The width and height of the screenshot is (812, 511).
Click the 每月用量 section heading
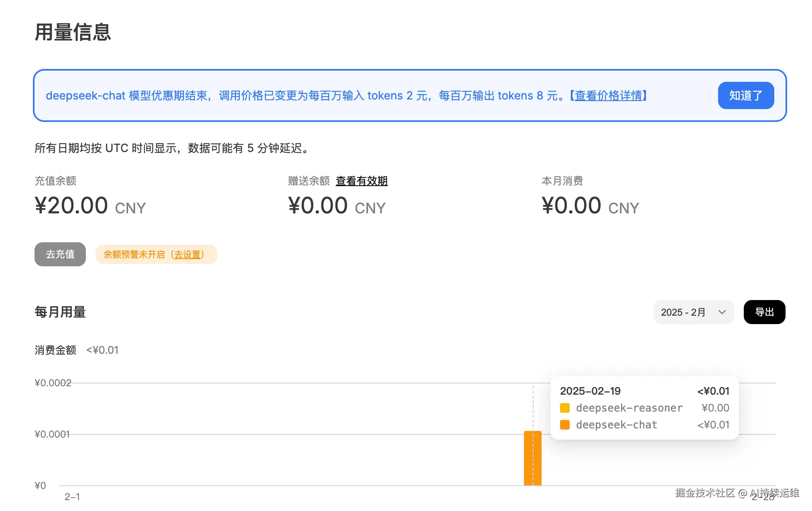click(x=60, y=312)
